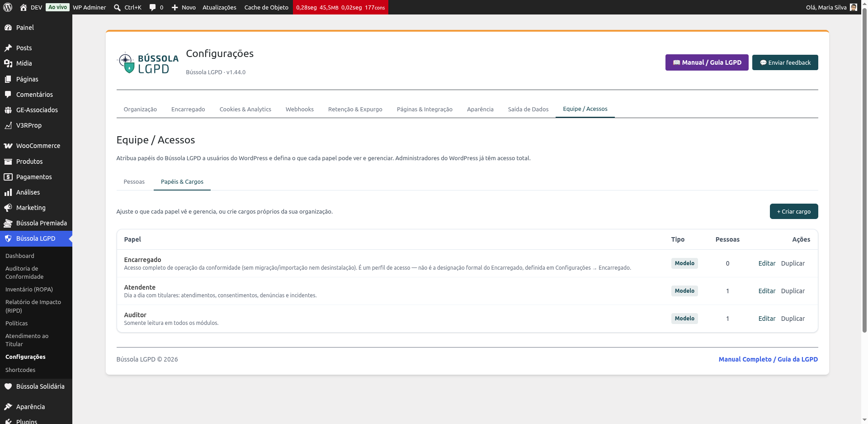Edit the Atendente role

(767, 291)
